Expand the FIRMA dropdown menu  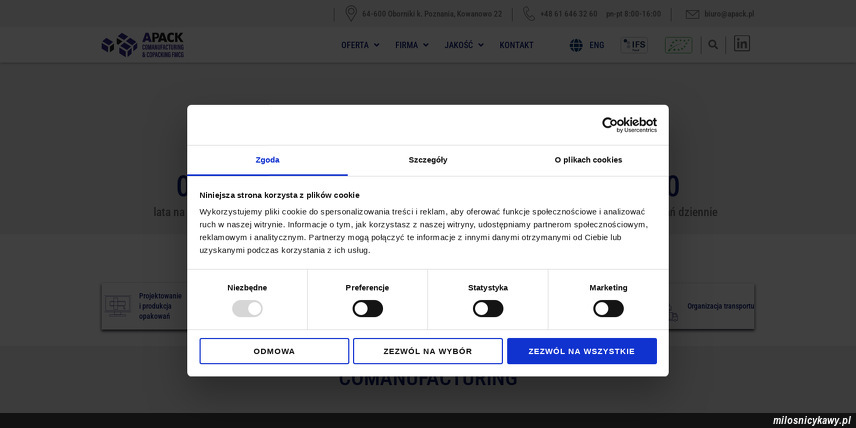(x=412, y=45)
